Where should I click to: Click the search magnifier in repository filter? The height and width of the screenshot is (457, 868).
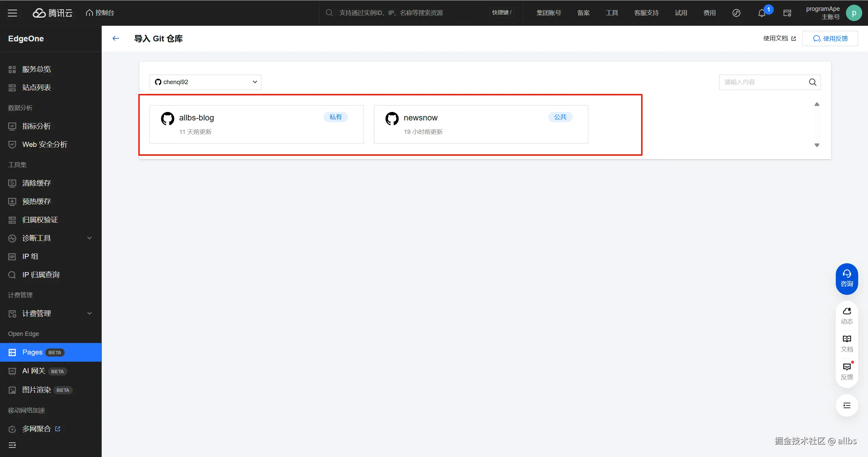point(812,82)
